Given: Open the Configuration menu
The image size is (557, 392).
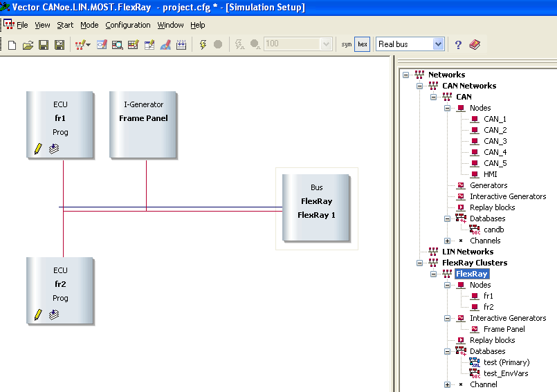Looking at the screenshot, I should click(127, 25).
